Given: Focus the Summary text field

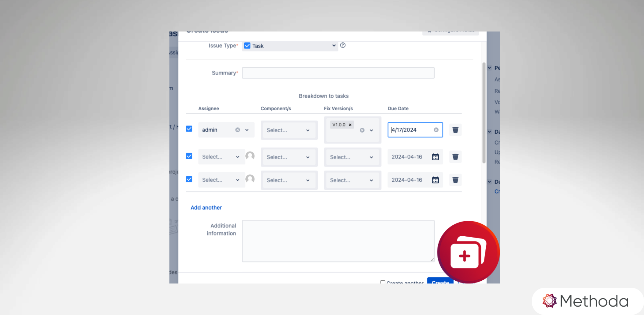Looking at the screenshot, I should [x=338, y=73].
